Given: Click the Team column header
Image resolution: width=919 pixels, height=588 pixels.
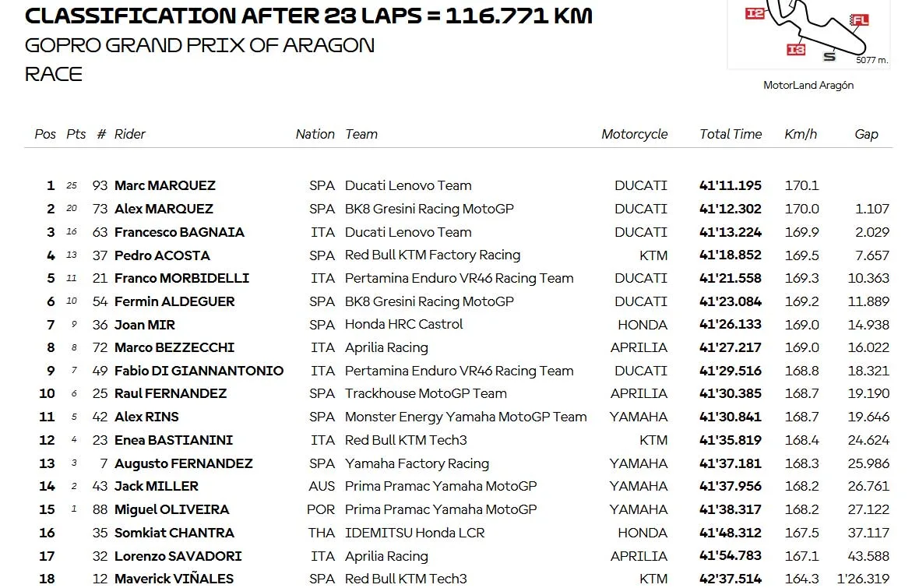Looking at the screenshot, I should click(361, 134).
